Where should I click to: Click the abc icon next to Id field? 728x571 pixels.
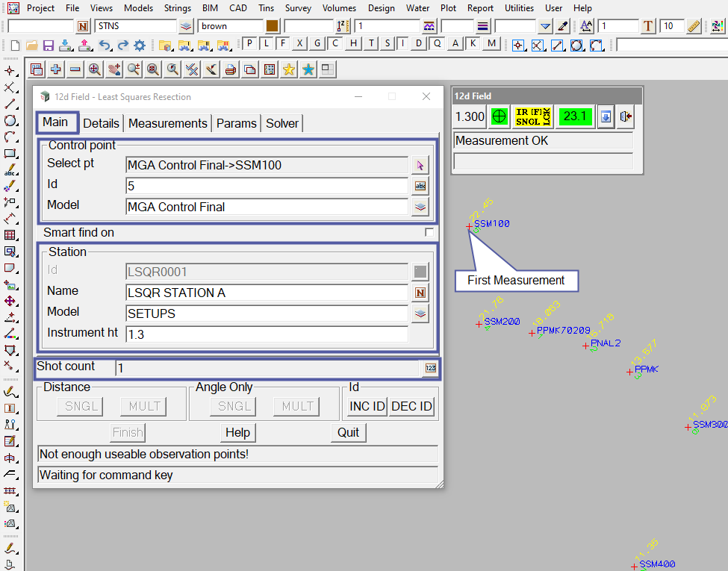[x=420, y=186]
